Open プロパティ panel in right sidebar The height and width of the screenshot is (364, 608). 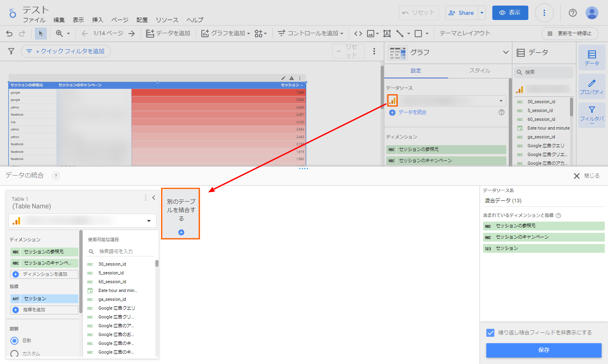[x=592, y=86]
